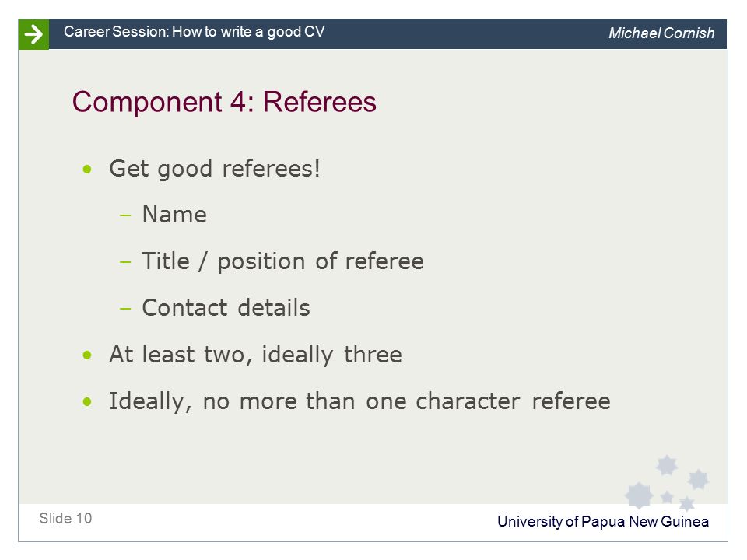This screenshot has width=747, height=560.
Task: Select 'Get good referees!' bullet text
Action: pyautogui.click(x=215, y=169)
